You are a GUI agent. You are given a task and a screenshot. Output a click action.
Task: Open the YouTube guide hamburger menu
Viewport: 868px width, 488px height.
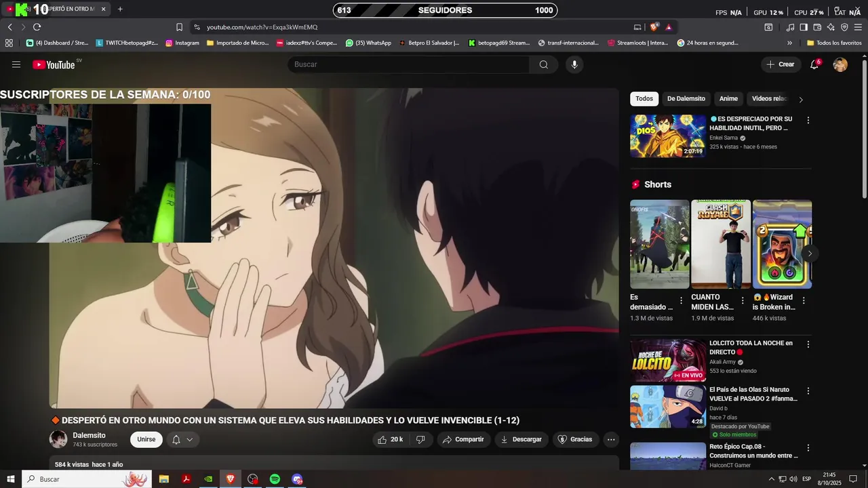[16, 64]
